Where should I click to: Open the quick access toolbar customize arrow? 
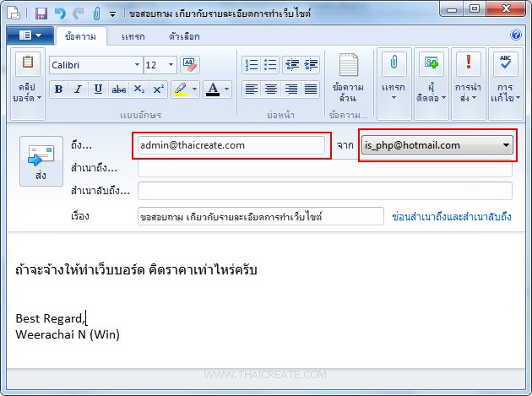click(112, 14)
